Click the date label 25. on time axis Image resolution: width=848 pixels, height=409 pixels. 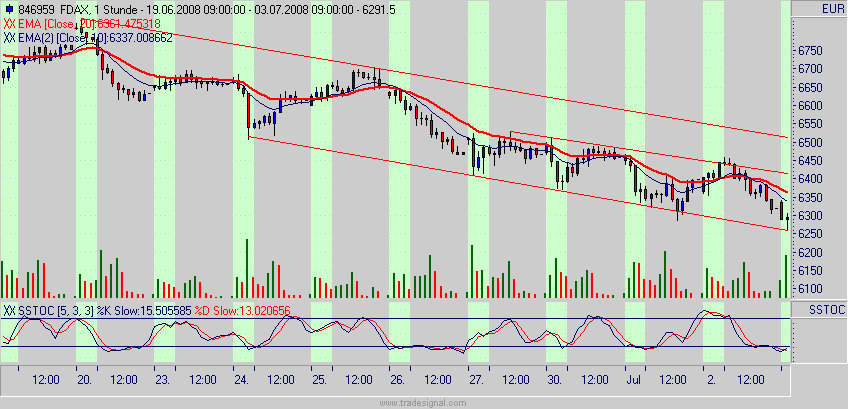click(322, 380)
